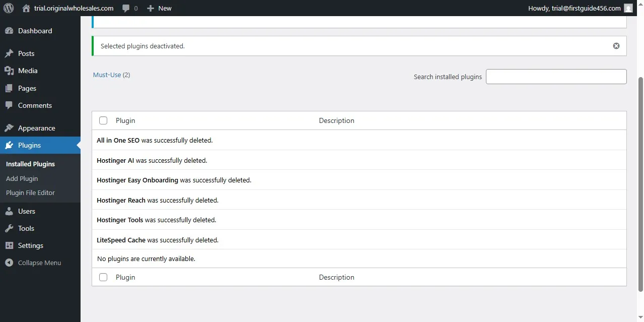Open the Comments speech bubble icon
644x322 pixels.
point(10,105)
